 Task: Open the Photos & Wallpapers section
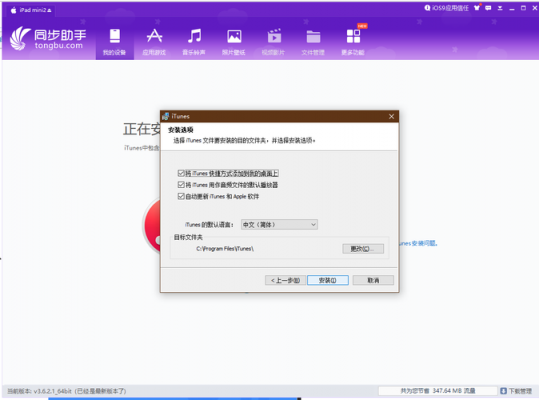pos(234,42)
